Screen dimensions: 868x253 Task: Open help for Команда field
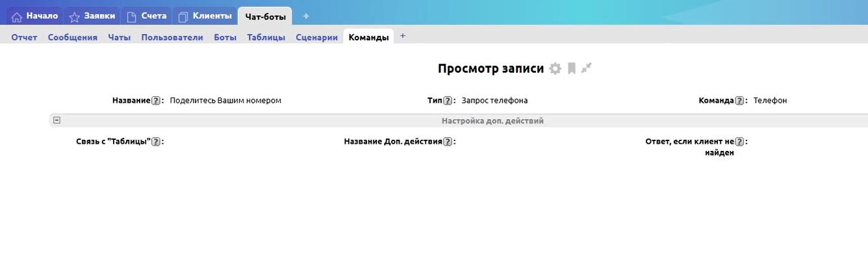tap(739, 101)
